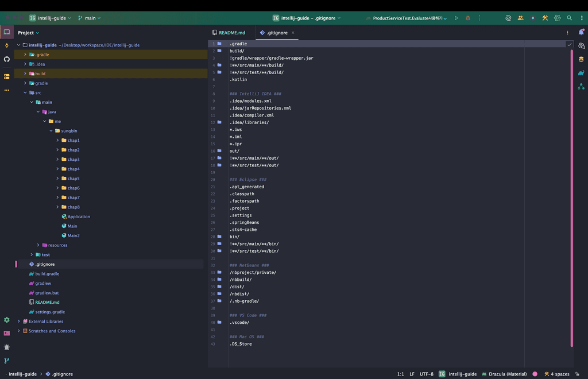
Task: Open the Commit tool window
Action: tap(7, 45)
